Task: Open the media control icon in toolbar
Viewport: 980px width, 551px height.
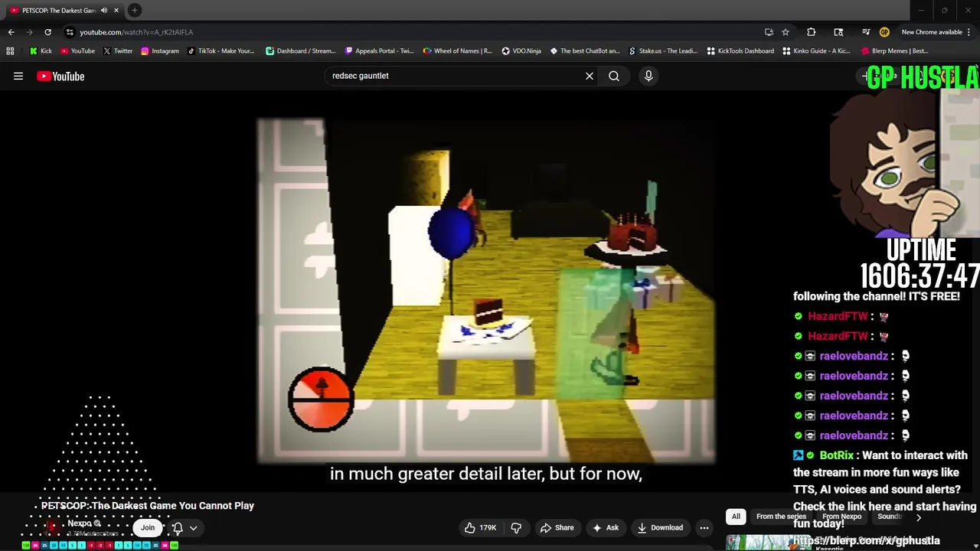Action: 866,32
